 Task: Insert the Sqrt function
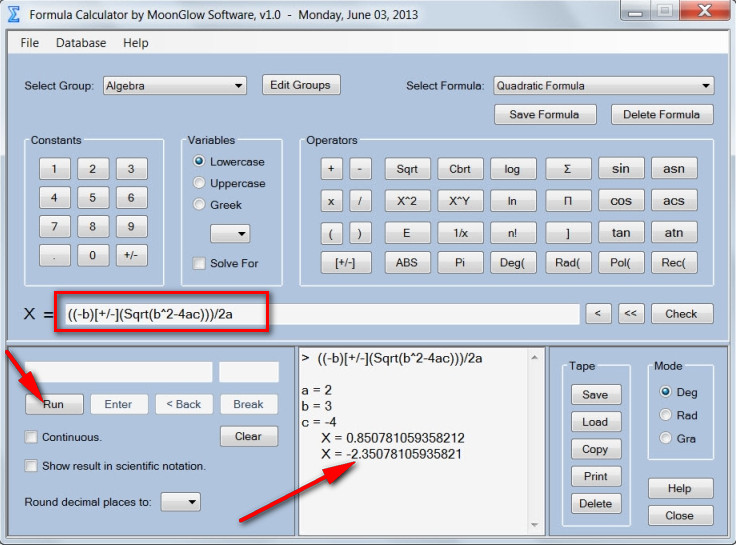407,169
